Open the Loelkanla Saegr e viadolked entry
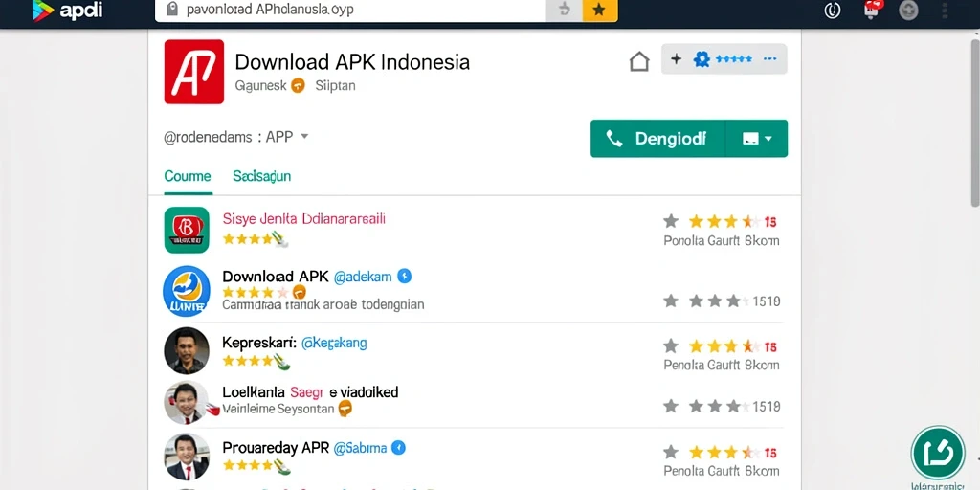 pyautogui.click(x=310, y=392)
